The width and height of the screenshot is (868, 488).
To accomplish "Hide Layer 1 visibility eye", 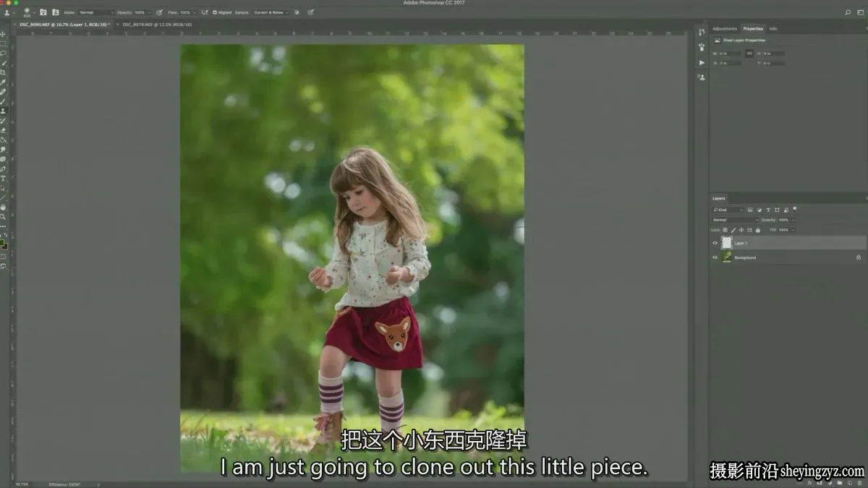I will coord(715,243).
